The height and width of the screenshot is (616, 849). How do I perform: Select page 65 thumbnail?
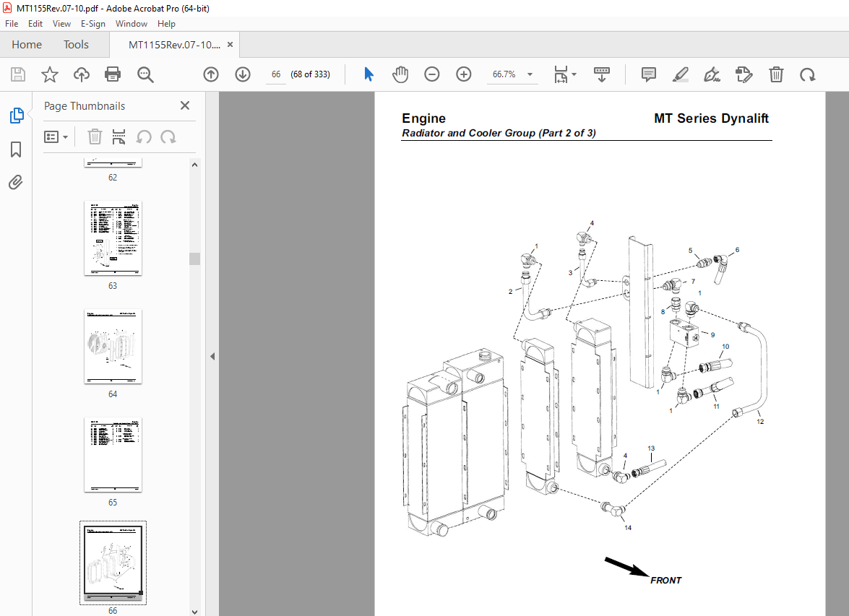pos(113,455)
